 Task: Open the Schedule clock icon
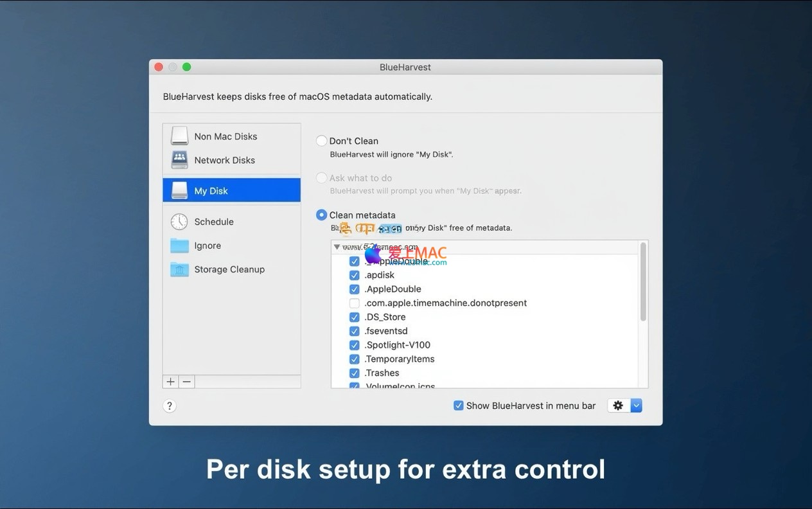[179, 222]
